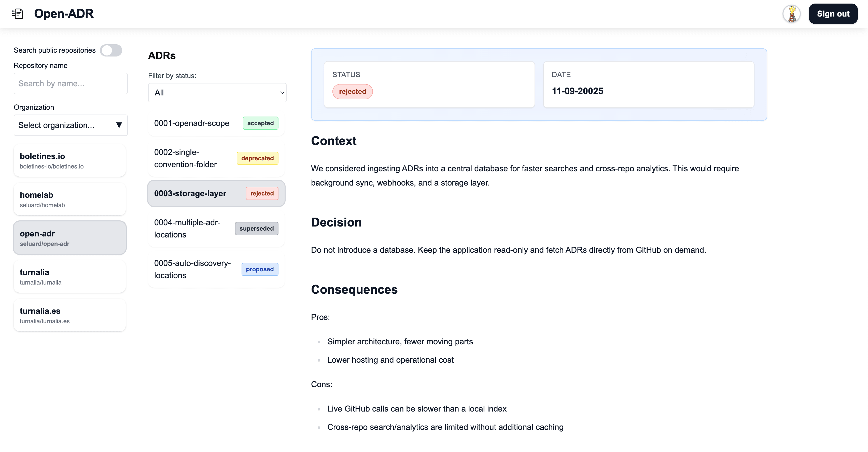
Task: Click the superseded badge on 0004-multiple-adr-locations
Action: click(256, 228)
